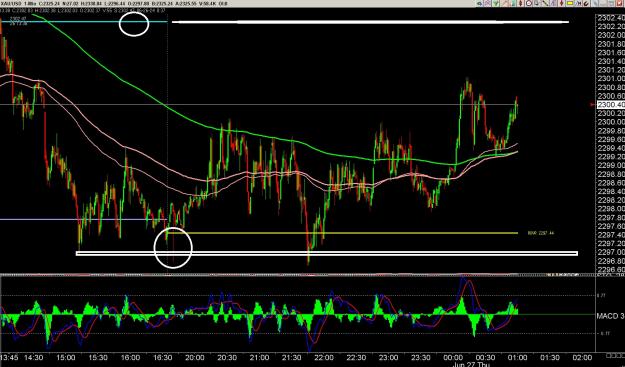Select the cyan horizontal line labeled 2302.47
The image size is (625, 367).
(x=84, y=22)
